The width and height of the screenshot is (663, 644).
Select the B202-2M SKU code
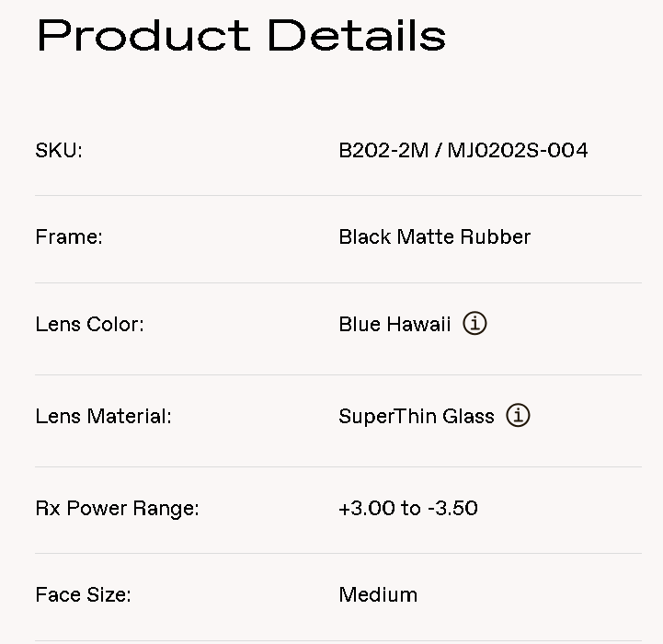pyautogui.click(x=383, y=150)
